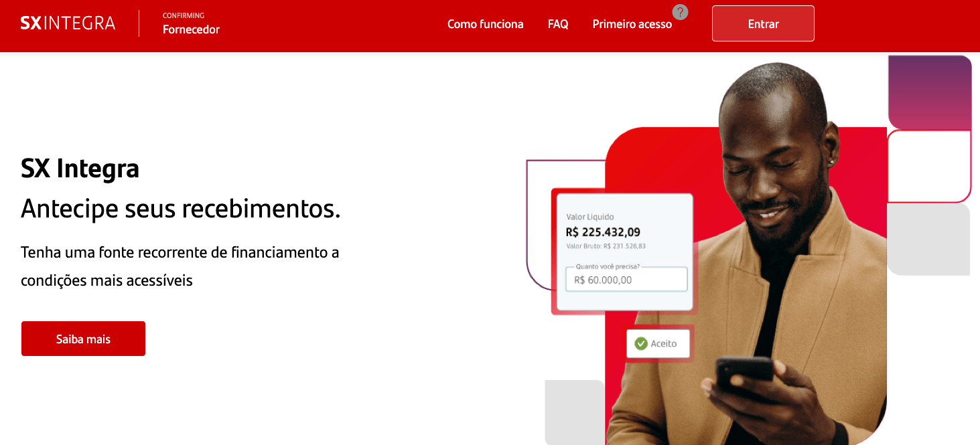
Task: Click the R$ 225.432,09 Valor Líquido amount
Action: (603, 232)
